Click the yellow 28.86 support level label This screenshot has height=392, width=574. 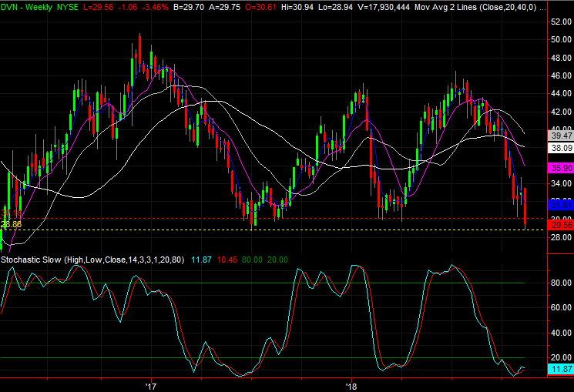tap(11, 224)
